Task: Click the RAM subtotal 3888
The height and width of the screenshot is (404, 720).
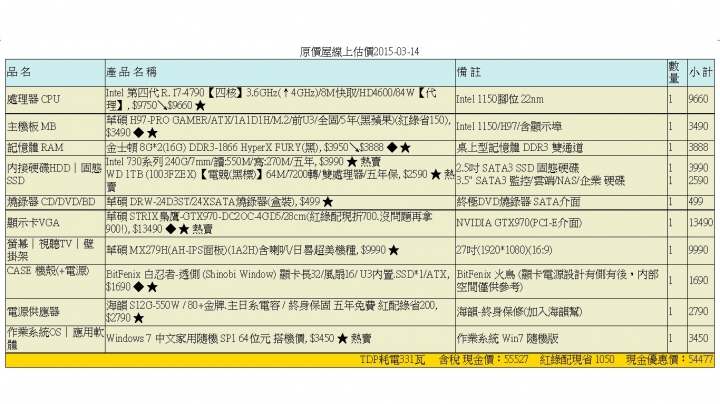Action: pos(698,147)
